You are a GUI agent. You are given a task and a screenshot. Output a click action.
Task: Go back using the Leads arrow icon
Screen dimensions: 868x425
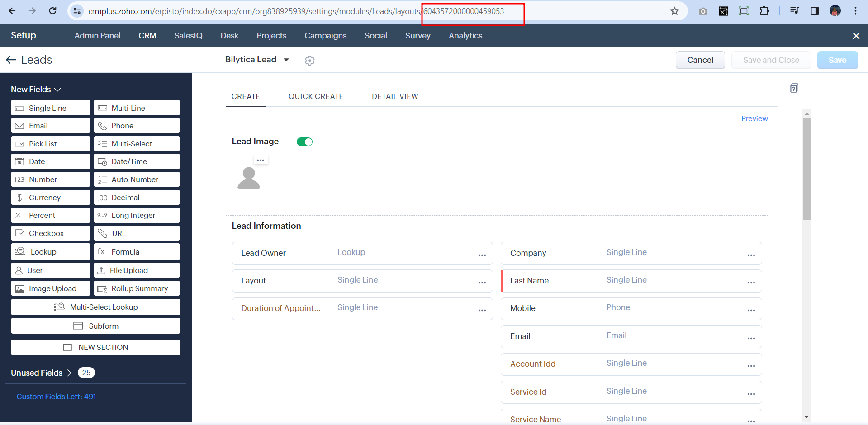coord(11,60)
